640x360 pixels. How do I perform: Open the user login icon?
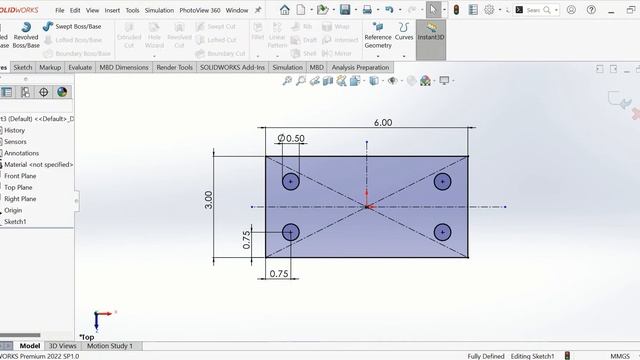pyautogui.click(x=571, y=10)
